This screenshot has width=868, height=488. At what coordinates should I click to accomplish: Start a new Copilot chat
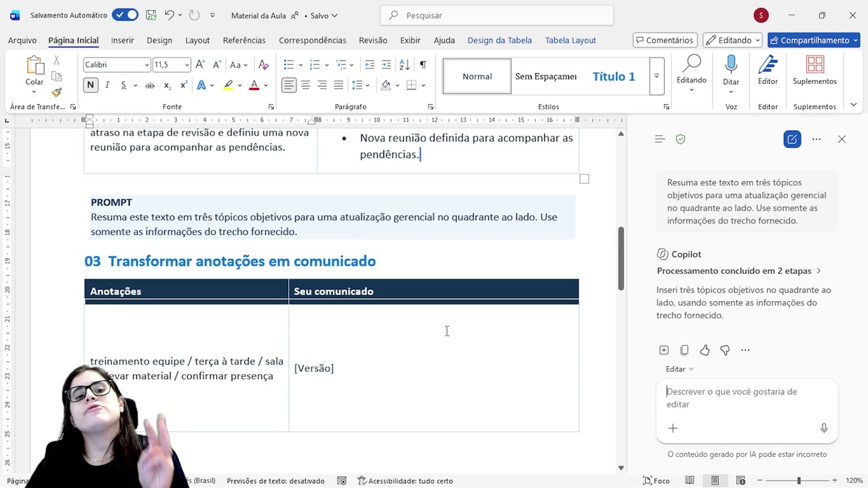(792, 140)
